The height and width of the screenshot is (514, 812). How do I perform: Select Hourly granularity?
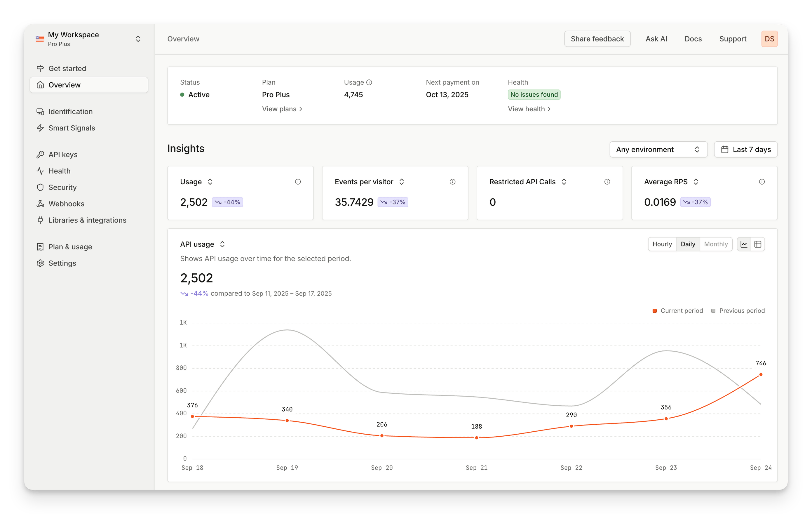point(662,244)
